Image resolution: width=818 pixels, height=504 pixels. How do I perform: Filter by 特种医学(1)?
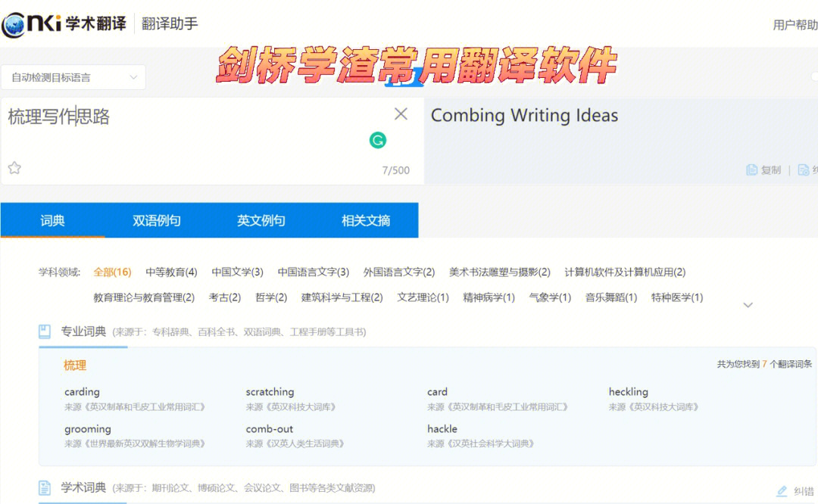point(677,297)
